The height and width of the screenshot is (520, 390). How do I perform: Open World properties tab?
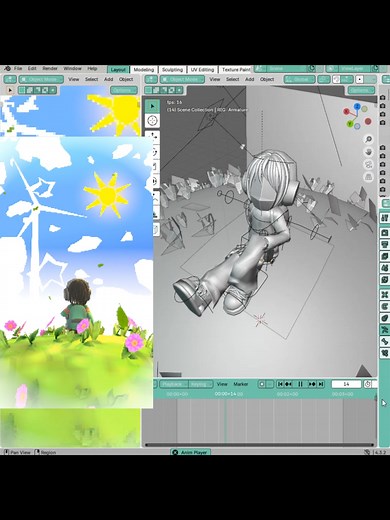tap(385, 279)
